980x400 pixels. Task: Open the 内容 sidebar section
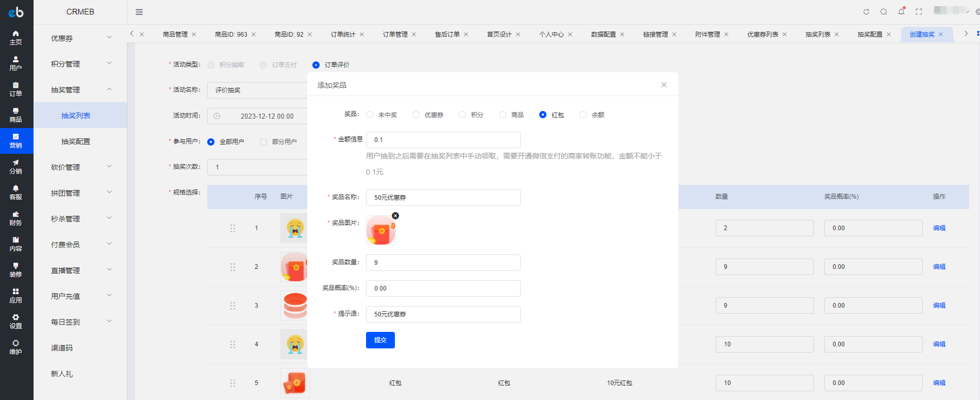click(16, 244)
